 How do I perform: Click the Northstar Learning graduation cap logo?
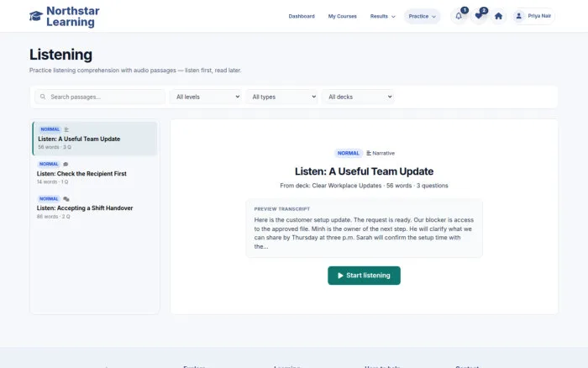(x=36, y=16)
